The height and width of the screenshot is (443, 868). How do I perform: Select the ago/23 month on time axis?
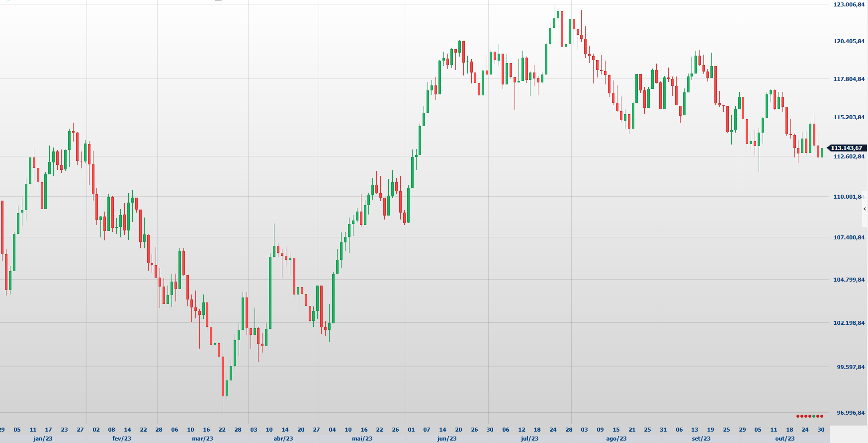[x=616, y=439]
